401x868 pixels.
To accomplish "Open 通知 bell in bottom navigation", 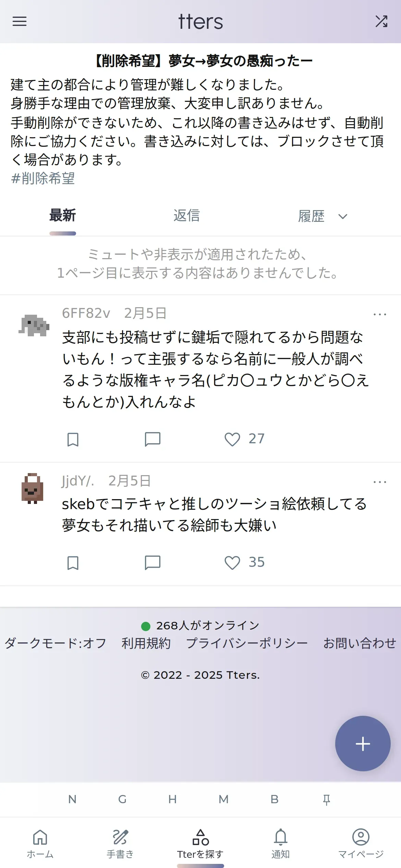I will pos(280,844).
